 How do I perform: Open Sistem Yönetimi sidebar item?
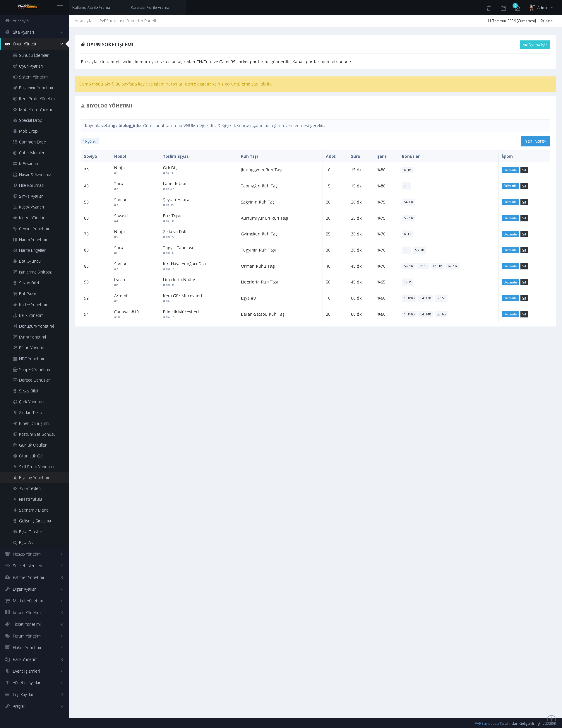tap(34, 77)
